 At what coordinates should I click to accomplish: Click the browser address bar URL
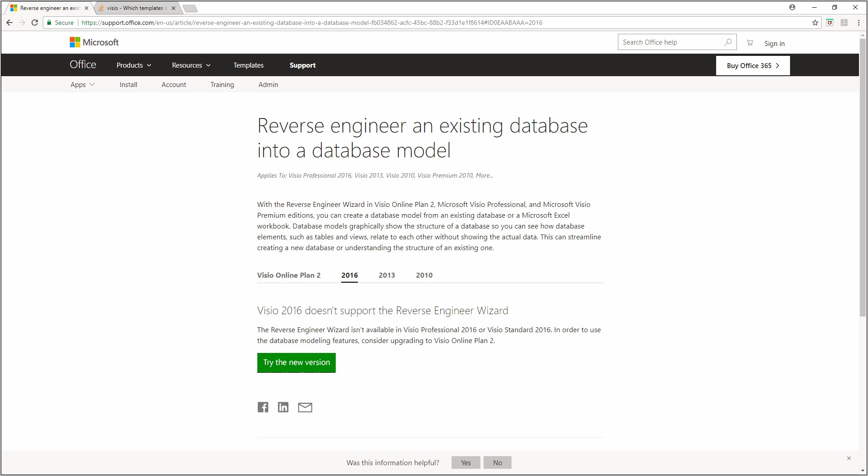(312, 23)
